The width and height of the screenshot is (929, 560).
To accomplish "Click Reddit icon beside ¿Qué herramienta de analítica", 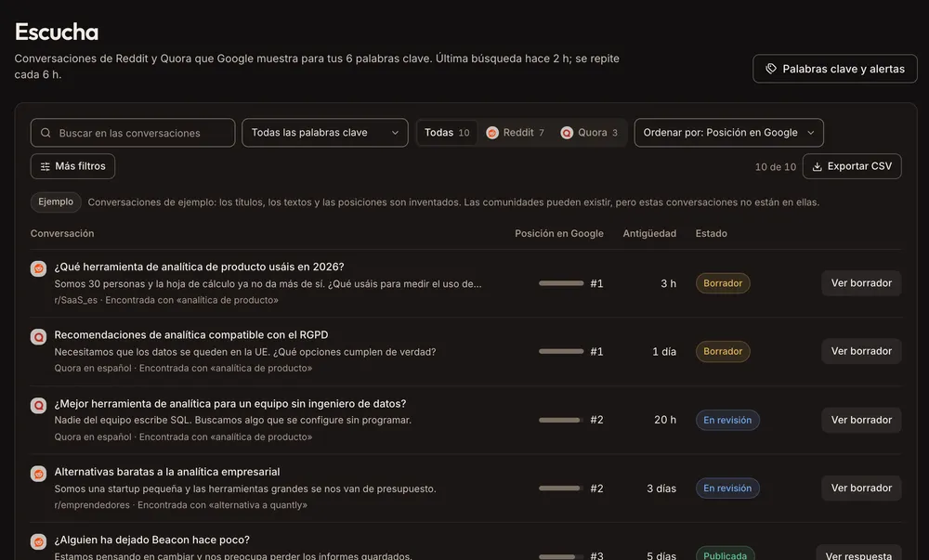I will click(38, 268).
